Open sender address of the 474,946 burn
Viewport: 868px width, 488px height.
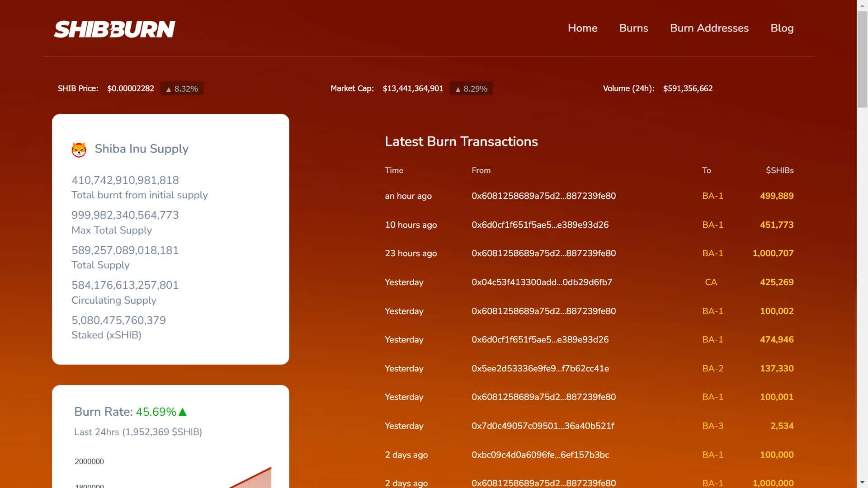pyautogui.click(x=540, y=339)
